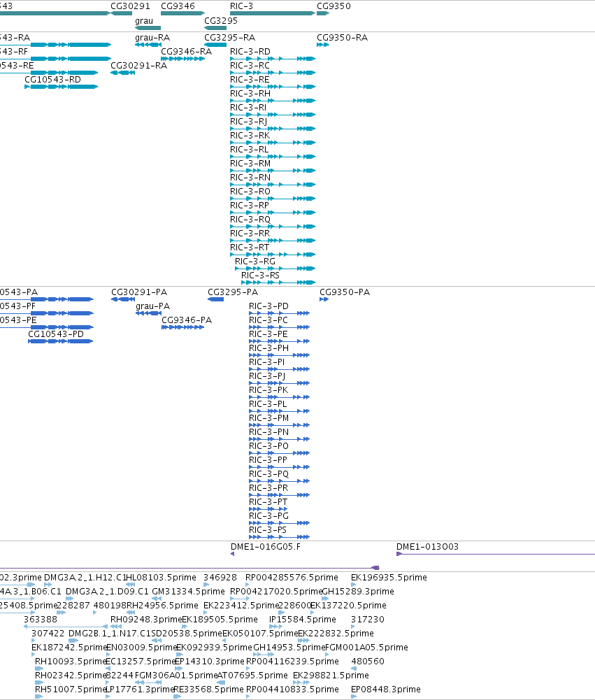
Task: Click the CG30291-RA transcript label
Action: point(139,66)
